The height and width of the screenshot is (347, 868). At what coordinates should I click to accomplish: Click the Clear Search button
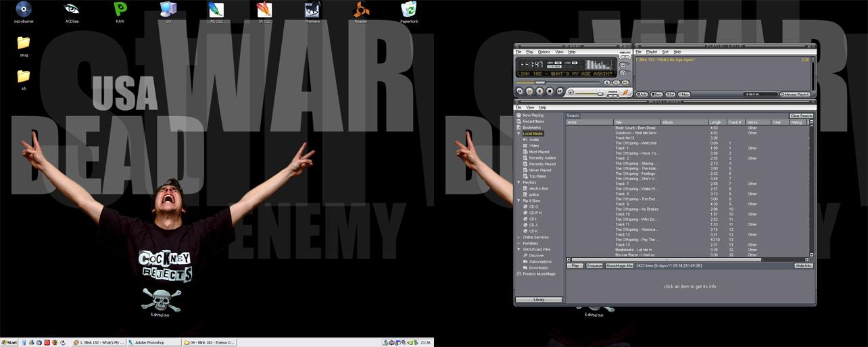click(x=801, y=115)
